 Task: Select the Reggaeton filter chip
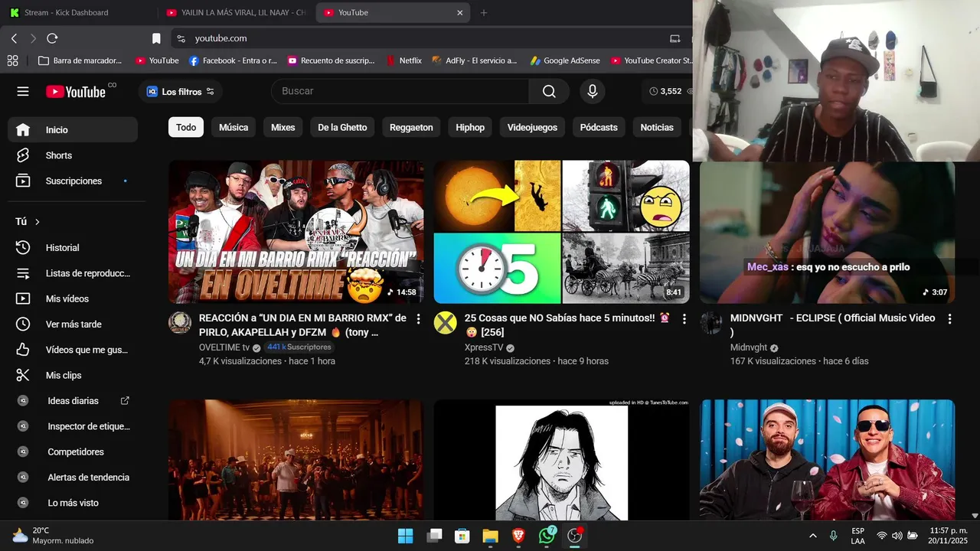point(411,127)
